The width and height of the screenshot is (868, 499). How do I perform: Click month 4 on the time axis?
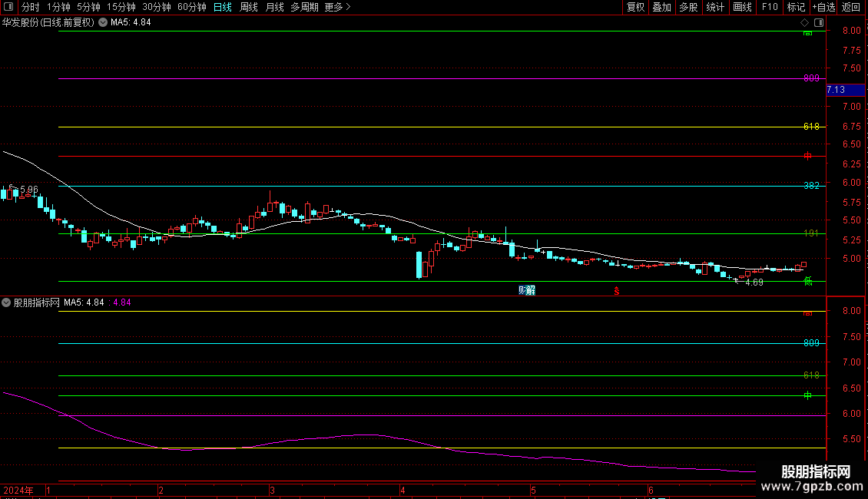tap(403, 491)
